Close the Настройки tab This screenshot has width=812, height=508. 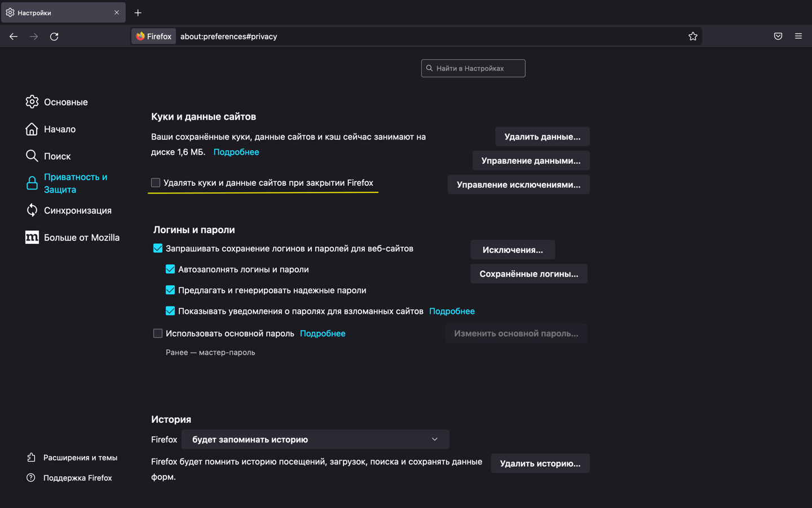(x=117, y=12)
